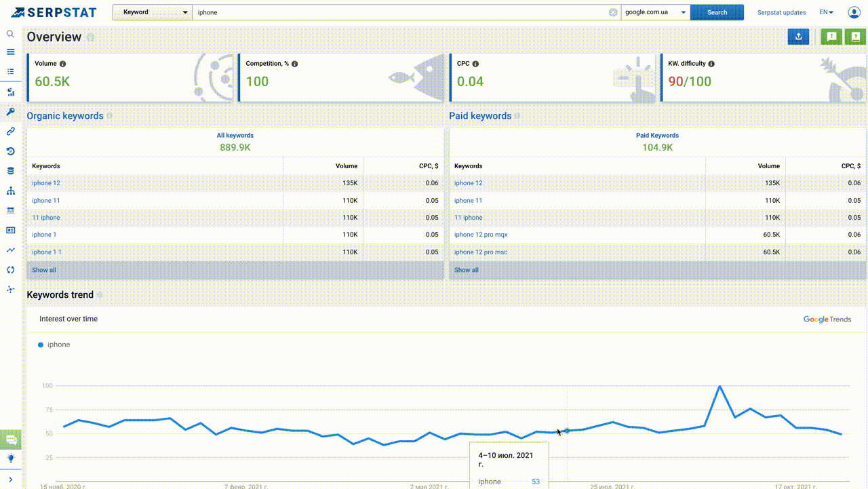Open the chain link icon in sidebar
The height and width of the screenshot is (489, 868).
pyautogui.click(x=10, y=132)
